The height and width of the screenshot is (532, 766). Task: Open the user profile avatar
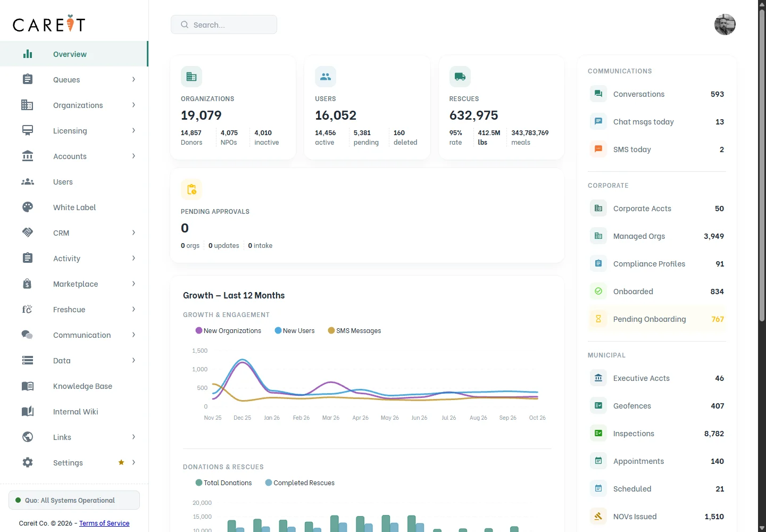[x=725, y=24]
